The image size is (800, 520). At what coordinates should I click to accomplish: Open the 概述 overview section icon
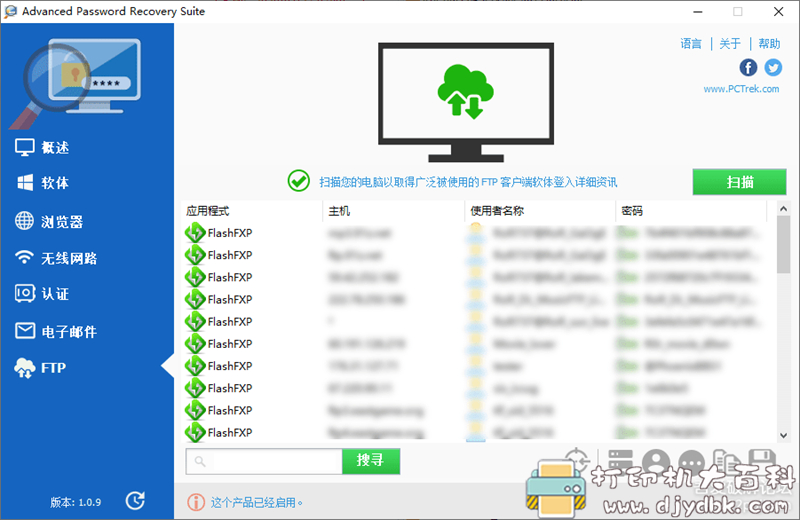[24, 147]
